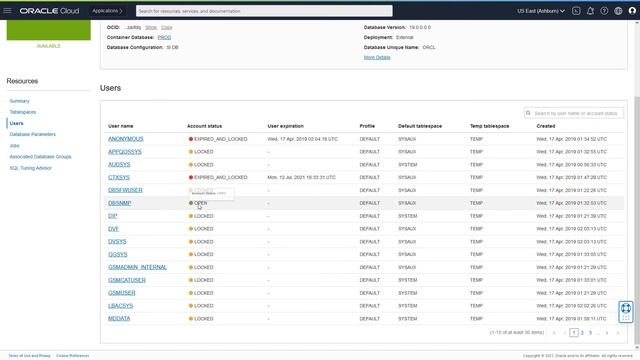
Task: Open the hamburger navigation menu
Action: [x=7, y=11]
